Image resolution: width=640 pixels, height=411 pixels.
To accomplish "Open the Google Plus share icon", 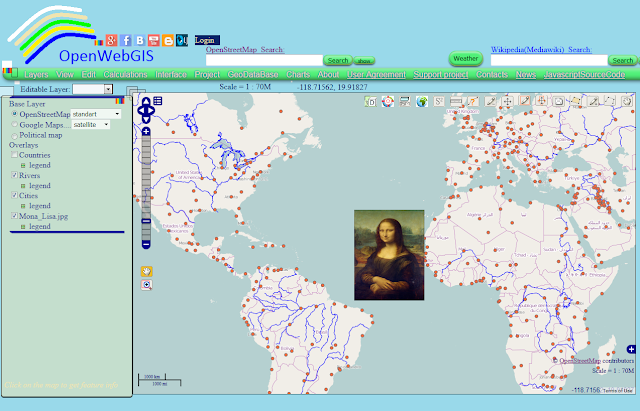I will 111,40.
